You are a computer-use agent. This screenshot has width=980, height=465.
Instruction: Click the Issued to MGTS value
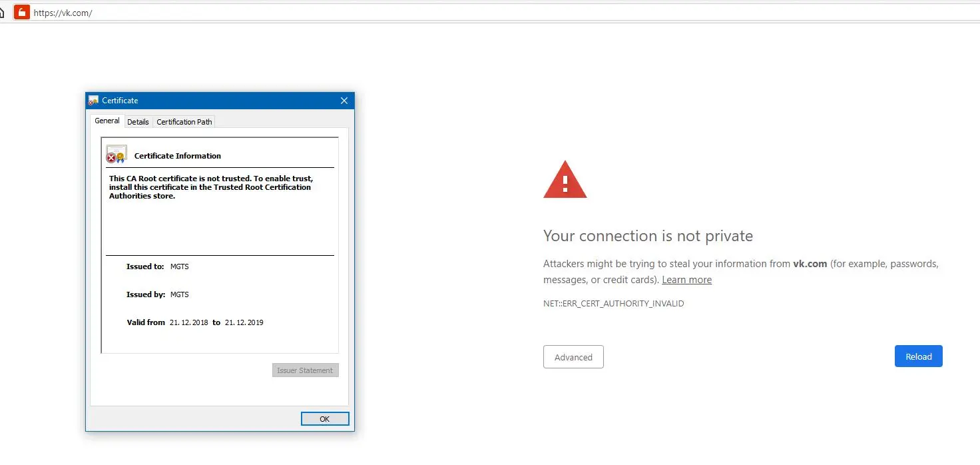[180, 266]
